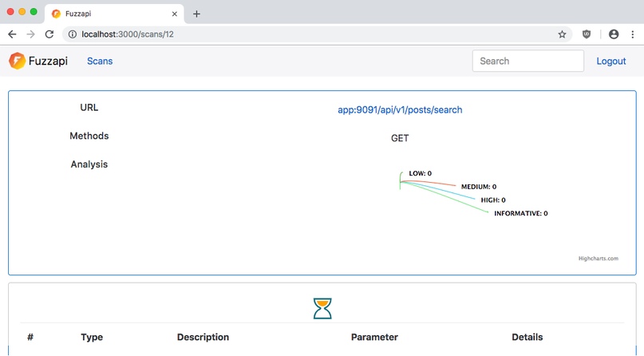The height and width of the screenshot is (356, 644).
Task: Click the Fuzzapi logo icon
Action: [x=17, y=61]
